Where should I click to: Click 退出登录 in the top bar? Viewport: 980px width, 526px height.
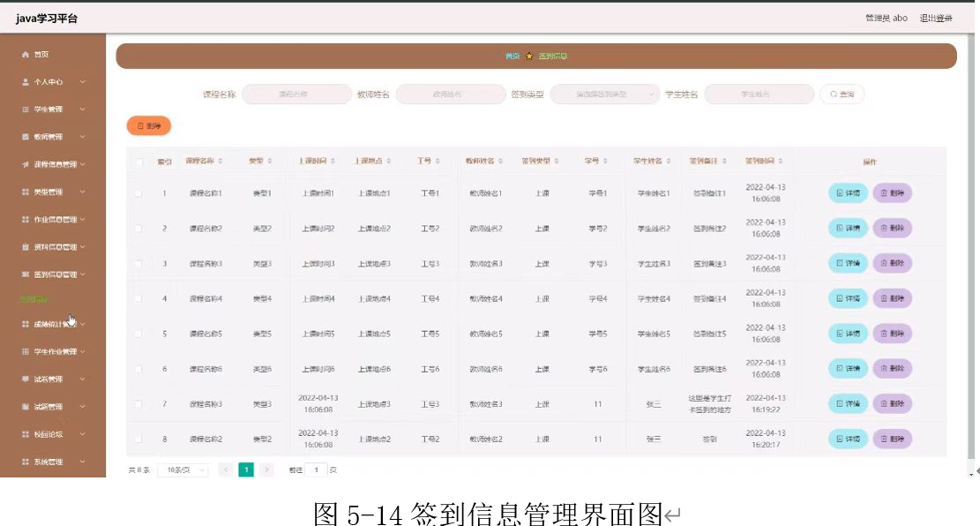point(936,19)
